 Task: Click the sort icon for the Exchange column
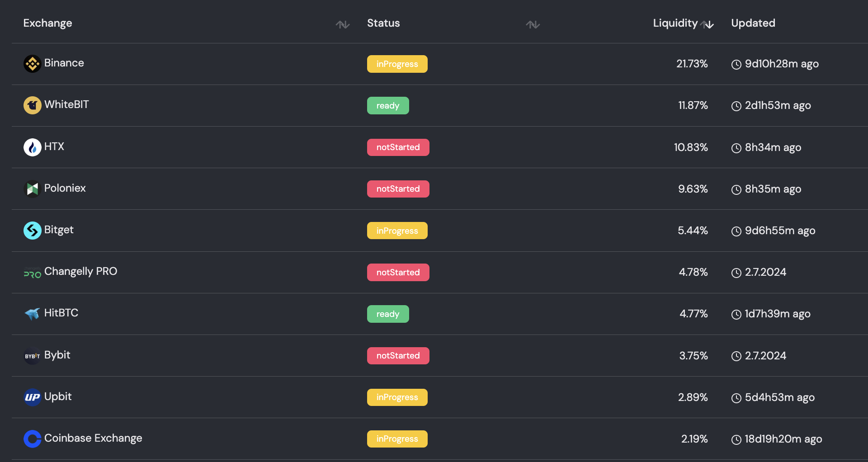[343, 24]
